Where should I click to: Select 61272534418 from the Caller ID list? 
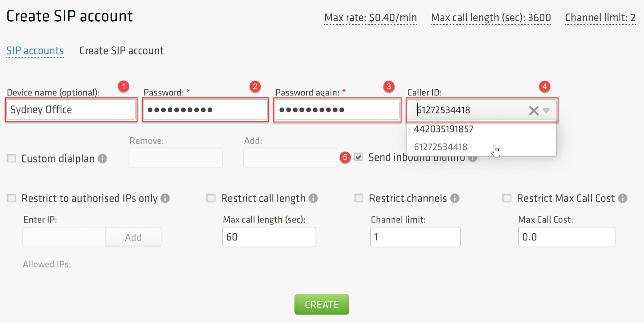pos(441,147)
